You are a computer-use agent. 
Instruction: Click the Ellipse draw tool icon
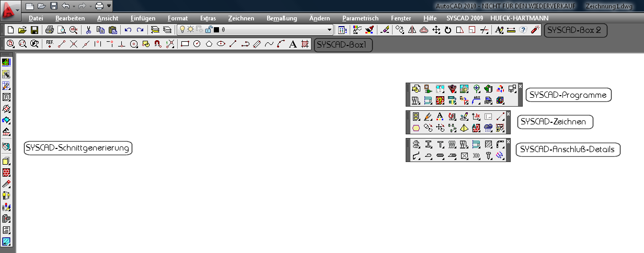coord(221,44)
